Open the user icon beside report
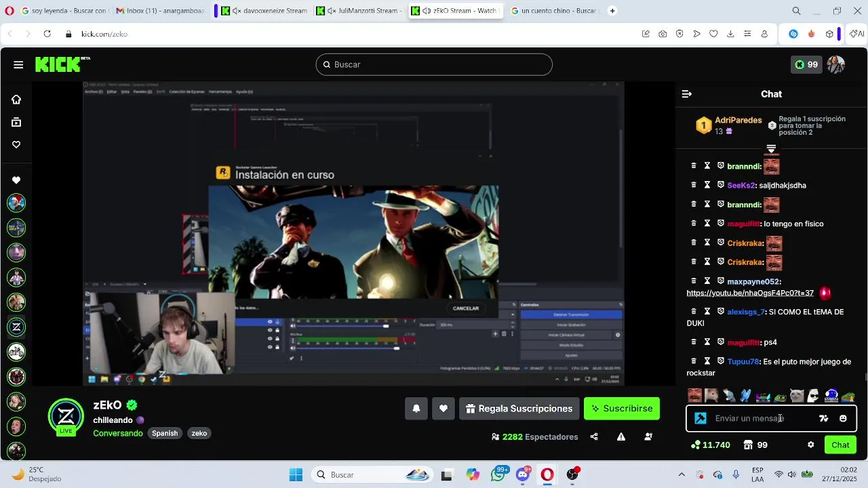The image size is (868, 488). pos(648,437)
